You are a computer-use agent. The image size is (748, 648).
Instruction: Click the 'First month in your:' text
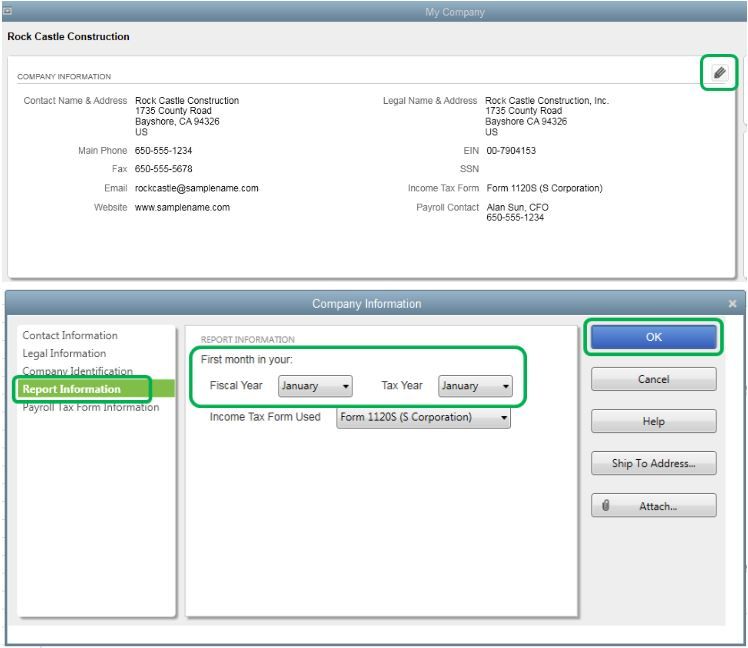246,359
